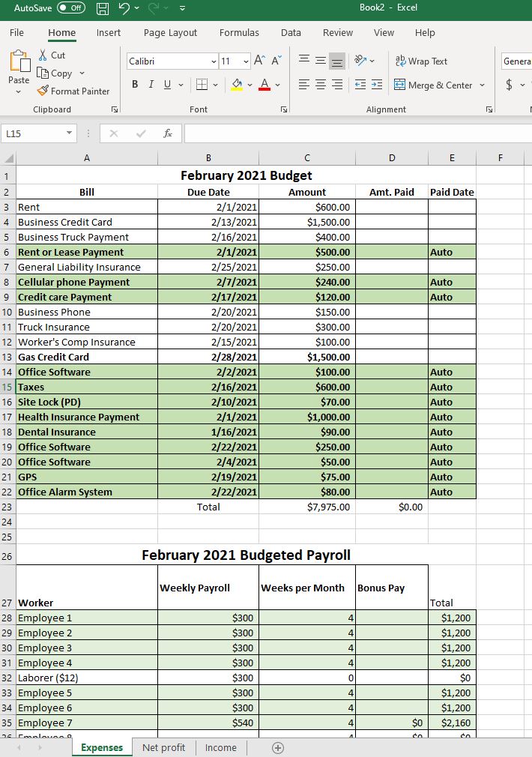Open the Help tab

coord(425,32)
